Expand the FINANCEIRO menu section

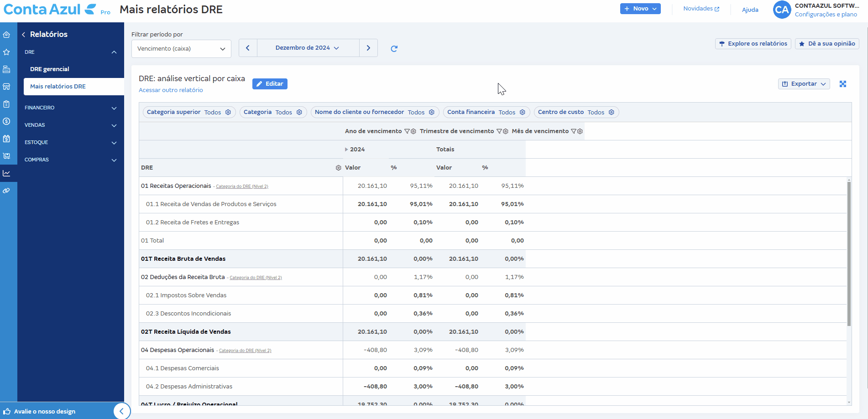pos(71,108)
